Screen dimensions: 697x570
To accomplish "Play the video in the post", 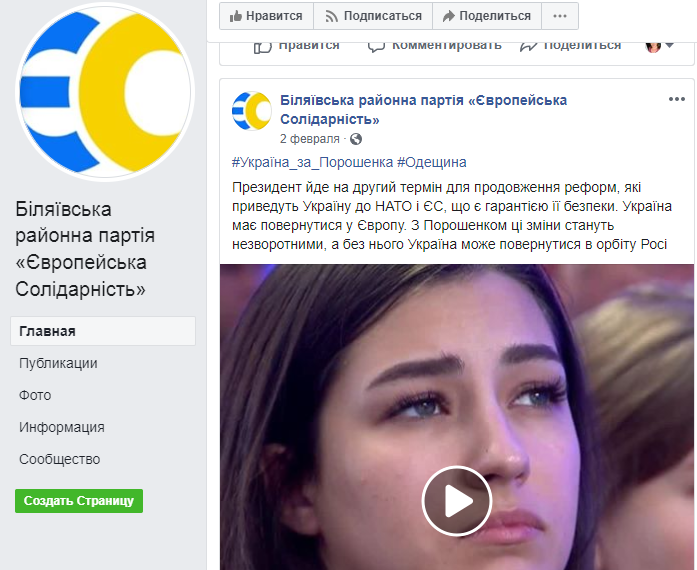I will pos(457,501).
